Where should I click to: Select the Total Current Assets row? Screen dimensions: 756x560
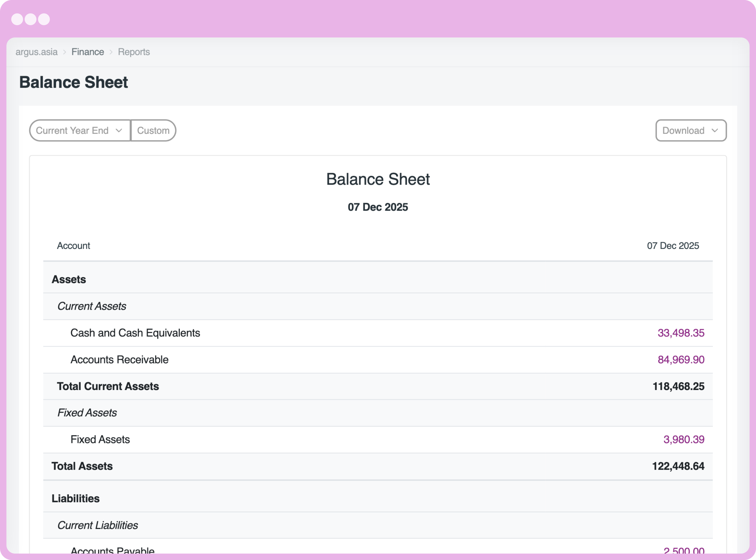pyautogui.click(x=108, y=386)
